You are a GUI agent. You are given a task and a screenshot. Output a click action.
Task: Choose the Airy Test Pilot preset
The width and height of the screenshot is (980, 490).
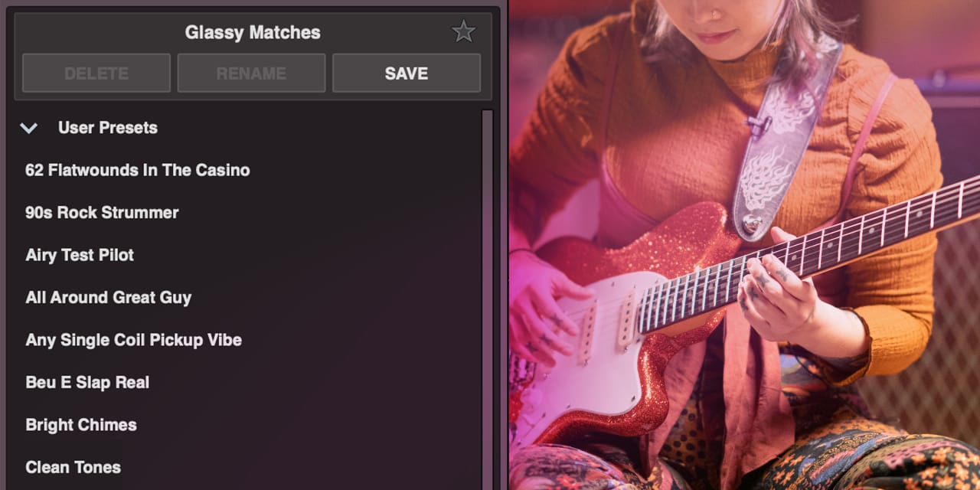coord(80,255)
